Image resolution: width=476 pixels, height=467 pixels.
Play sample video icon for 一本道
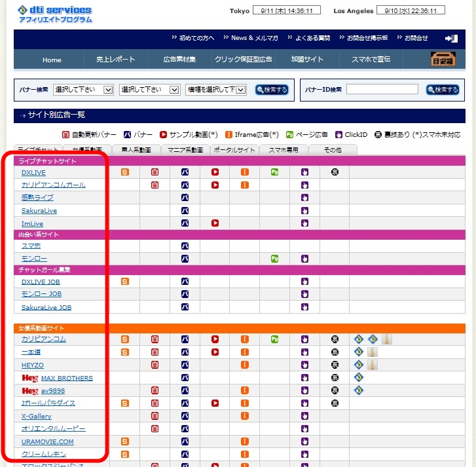pos(215,352)
